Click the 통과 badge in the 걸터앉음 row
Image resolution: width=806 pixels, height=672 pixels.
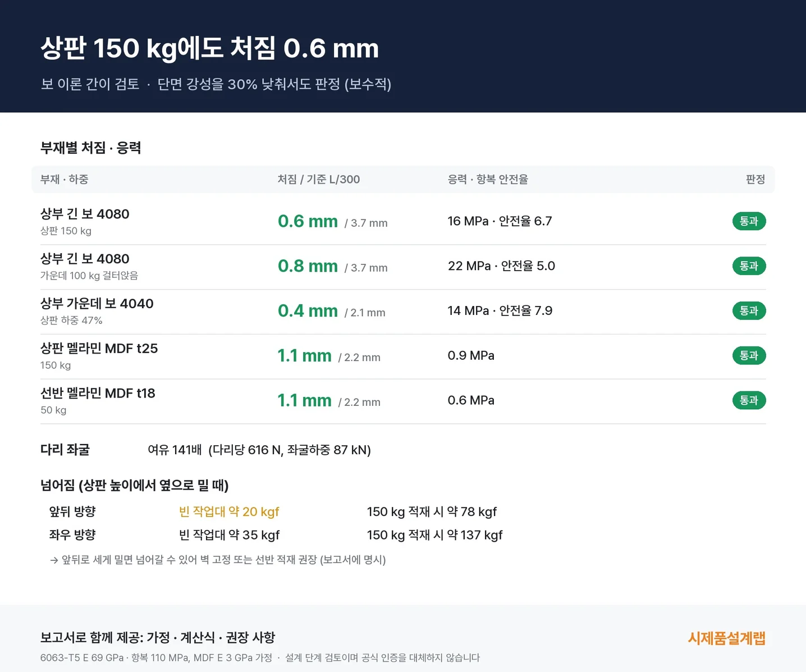[x=749, y=266]
